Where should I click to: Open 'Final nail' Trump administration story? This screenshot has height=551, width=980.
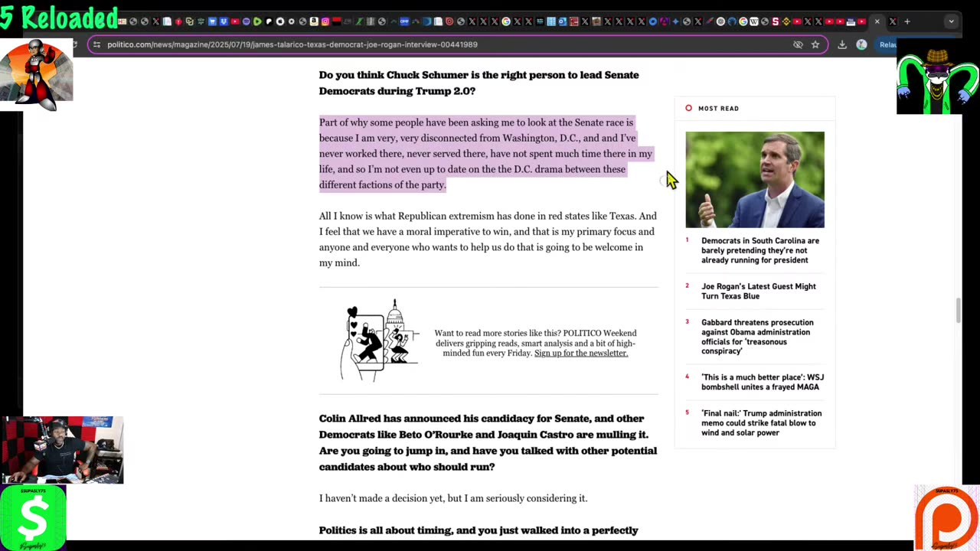(761, 422)
